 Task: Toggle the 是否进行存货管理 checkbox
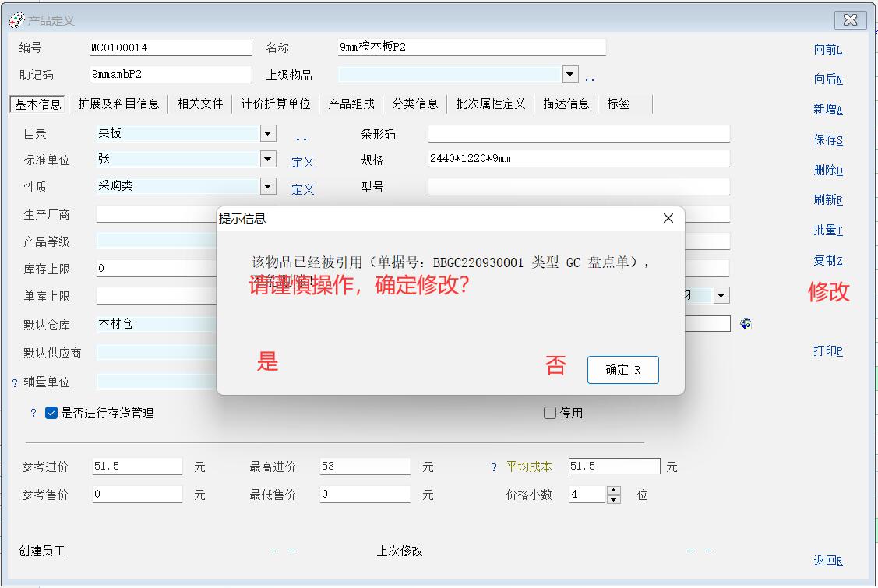click(x=51, y=414)
